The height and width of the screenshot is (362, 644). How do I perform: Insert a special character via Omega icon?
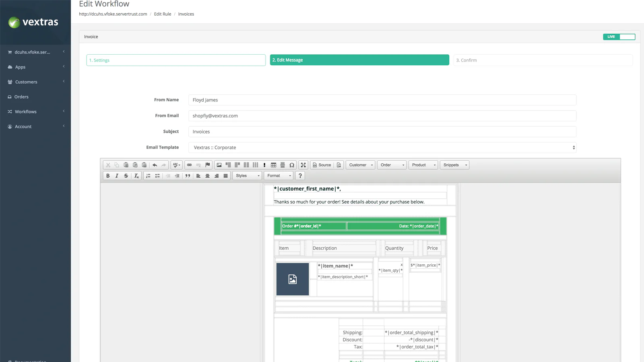click(x=292, y=165)
